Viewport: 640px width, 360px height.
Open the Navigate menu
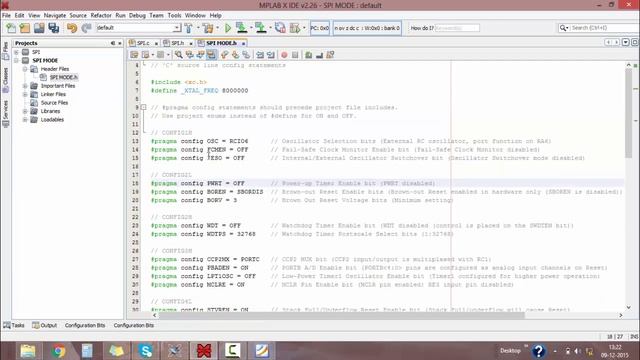[x=55, y=15]
